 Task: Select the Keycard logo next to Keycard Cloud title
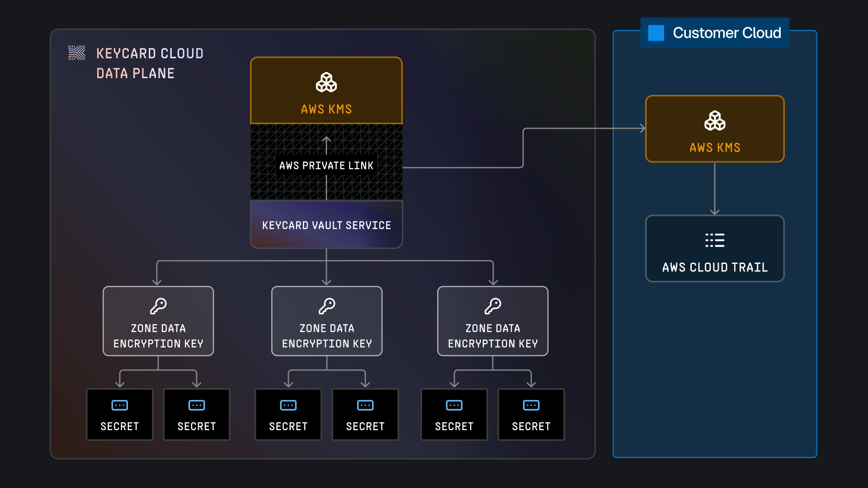(76, 52)
